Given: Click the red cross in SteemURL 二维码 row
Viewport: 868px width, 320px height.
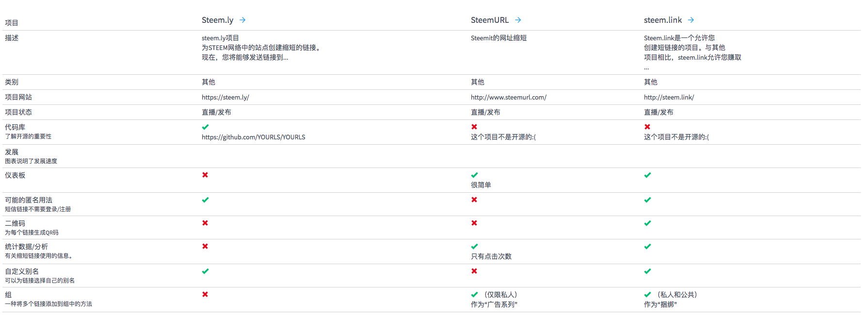Looking at the screenshot, I should click(474, 223).
